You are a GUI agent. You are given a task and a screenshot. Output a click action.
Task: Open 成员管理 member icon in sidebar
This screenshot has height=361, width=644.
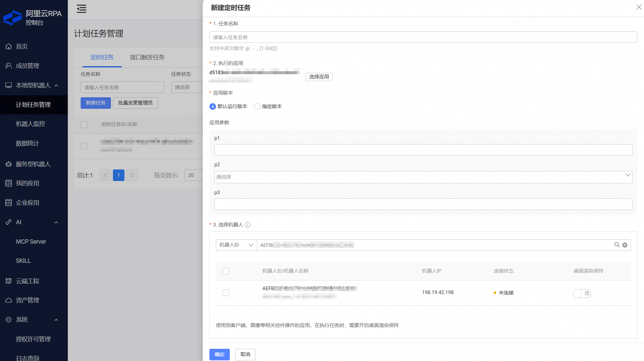tap(9, 66)
